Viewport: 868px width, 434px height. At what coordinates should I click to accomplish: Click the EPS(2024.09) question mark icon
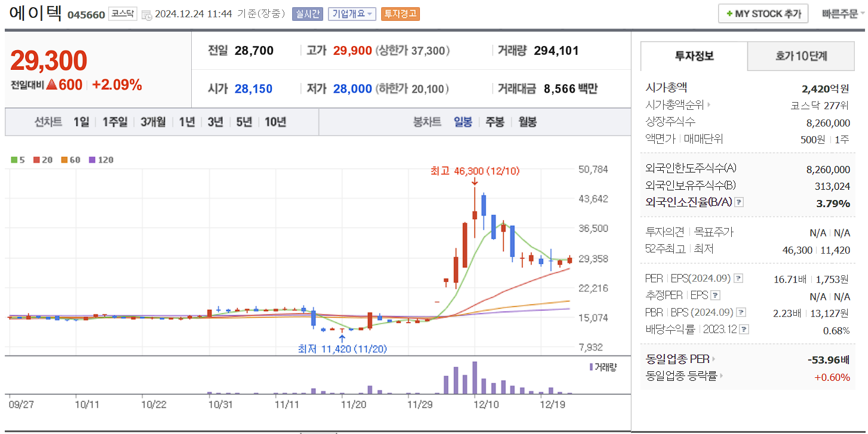click(x=739, y=278)
